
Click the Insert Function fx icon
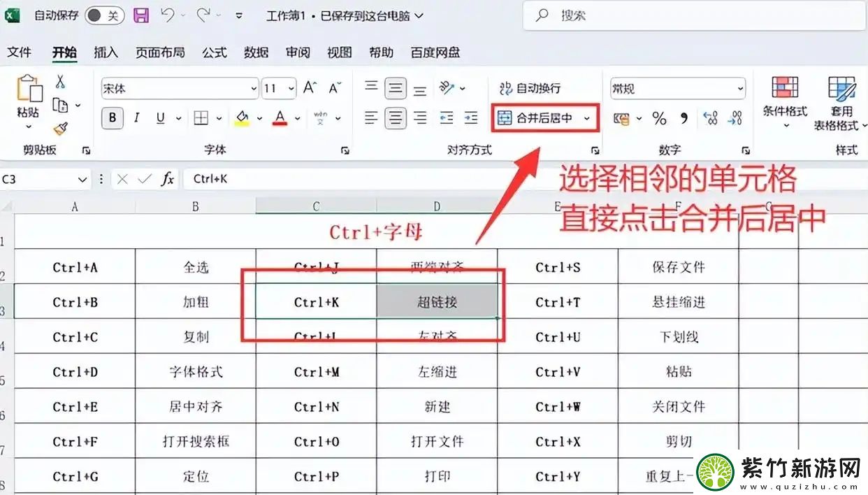(x=168, y=179)
